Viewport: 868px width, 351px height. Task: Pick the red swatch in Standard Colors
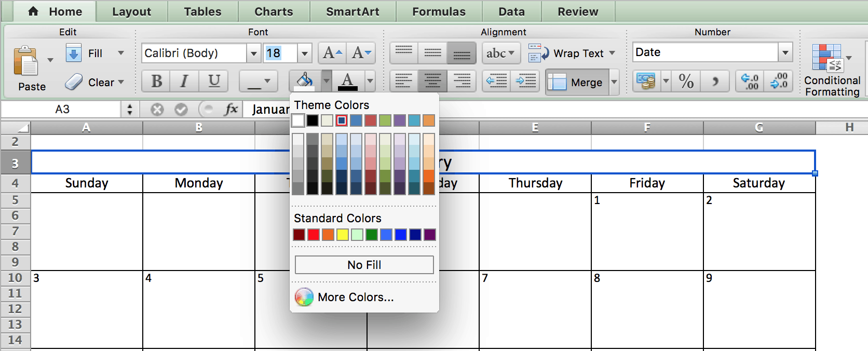point(314,235)
